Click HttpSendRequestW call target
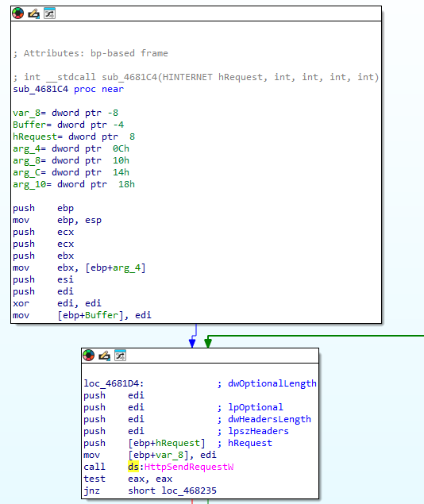424x504 pixels. (189, 467)
